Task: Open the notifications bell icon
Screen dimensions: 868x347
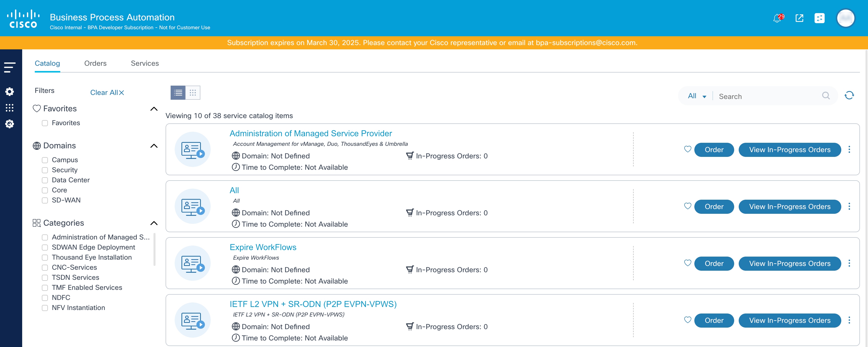Action: pos(777,18)
